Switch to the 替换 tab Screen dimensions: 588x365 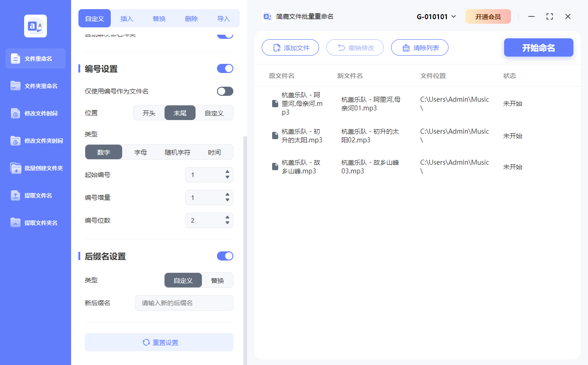(159, 18)
